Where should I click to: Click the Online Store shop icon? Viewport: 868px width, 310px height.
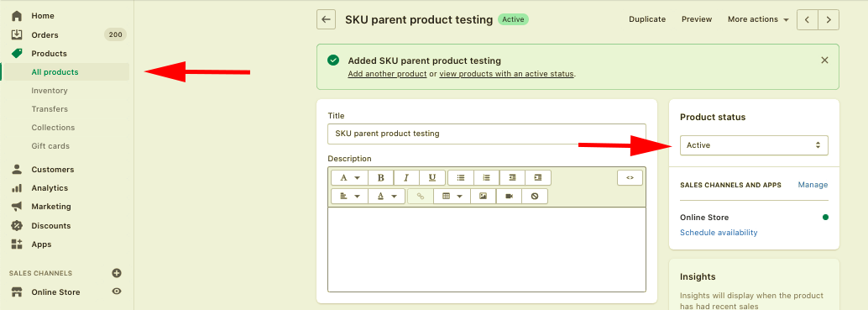tap(17, 292)
